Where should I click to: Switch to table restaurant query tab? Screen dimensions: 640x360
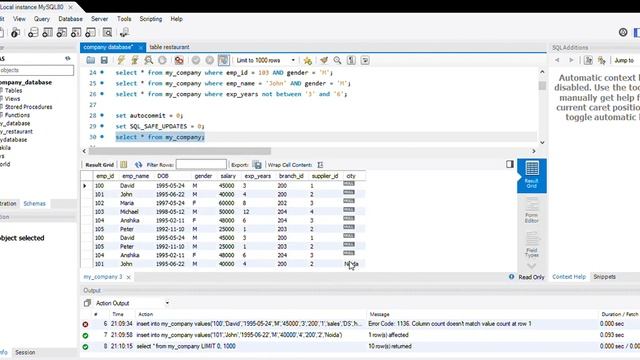click(169, 47)
